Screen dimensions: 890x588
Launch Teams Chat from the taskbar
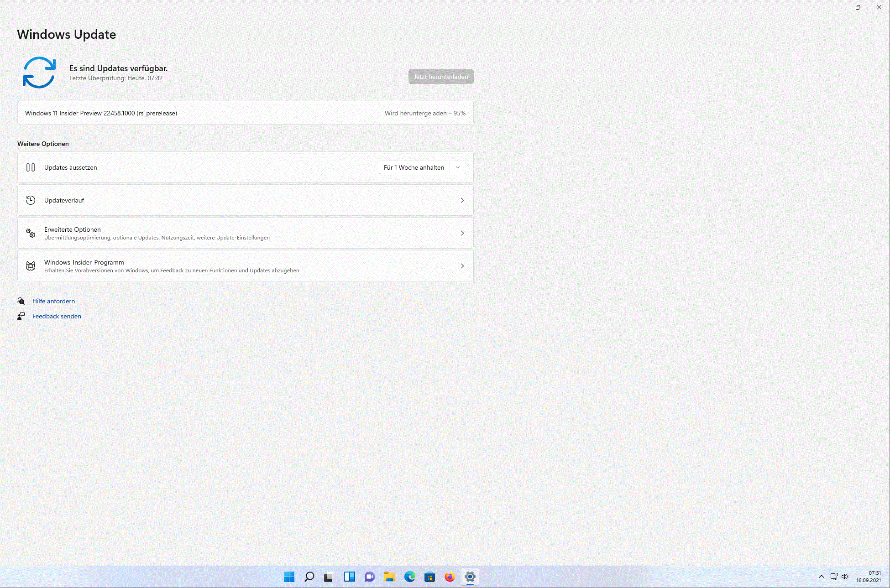[370, 577]
